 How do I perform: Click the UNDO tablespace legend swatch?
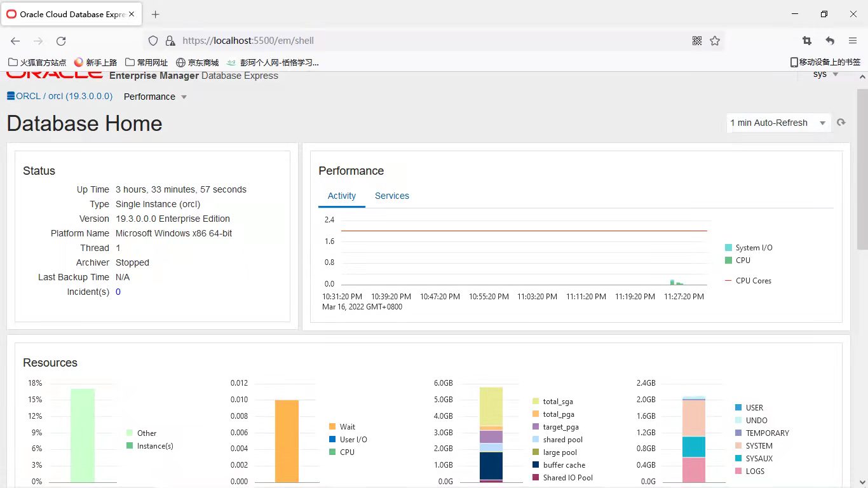click(738, 421)
